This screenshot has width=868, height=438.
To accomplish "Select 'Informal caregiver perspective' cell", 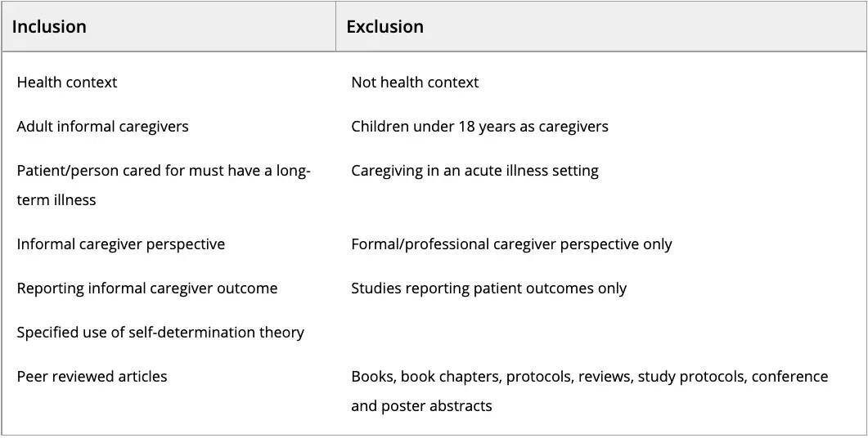I will (121, 244).
